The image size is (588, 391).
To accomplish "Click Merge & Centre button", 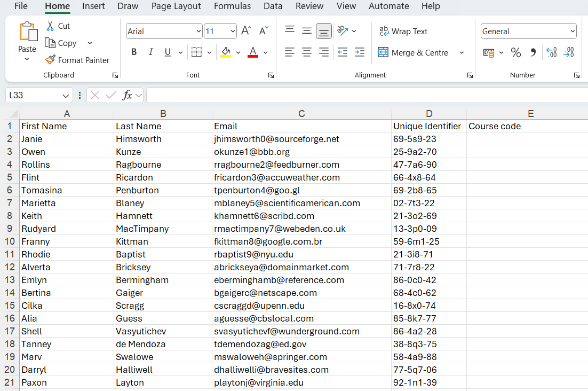I will click(x=413, y=52).
